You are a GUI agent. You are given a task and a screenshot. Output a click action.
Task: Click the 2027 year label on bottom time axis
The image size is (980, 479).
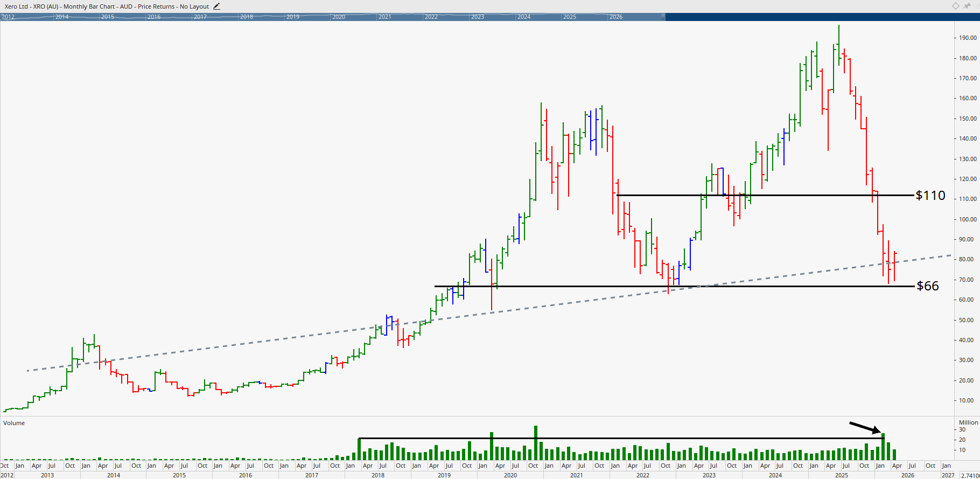(948, 475)
